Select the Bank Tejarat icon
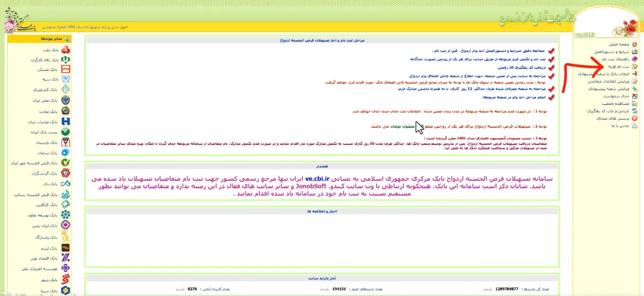The width and height of the screenshot is (644, 296). (x=66, y=110)
